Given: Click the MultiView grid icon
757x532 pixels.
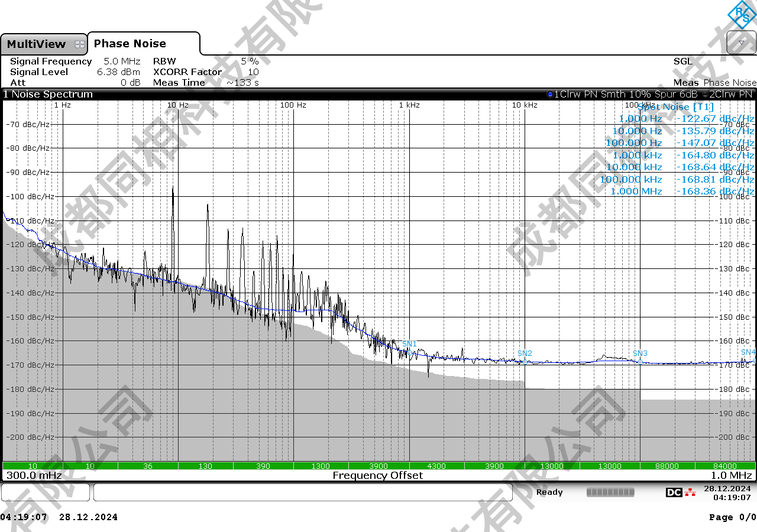Looking at the screenshot, I should click(79, 44).
